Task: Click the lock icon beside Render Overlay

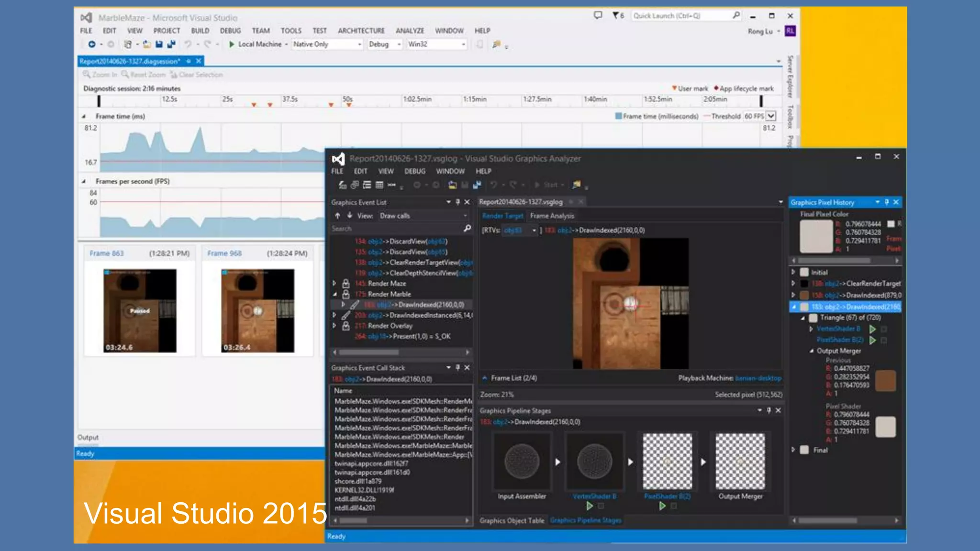Action: 346,326
